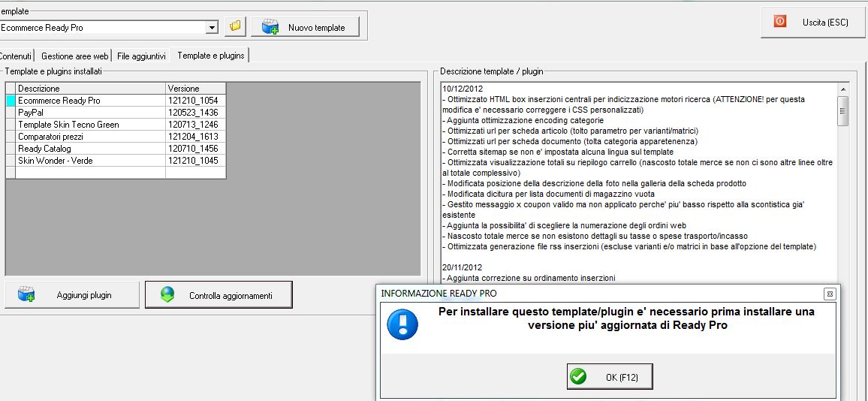Switch to the Contenuti tab

[16, 56]
